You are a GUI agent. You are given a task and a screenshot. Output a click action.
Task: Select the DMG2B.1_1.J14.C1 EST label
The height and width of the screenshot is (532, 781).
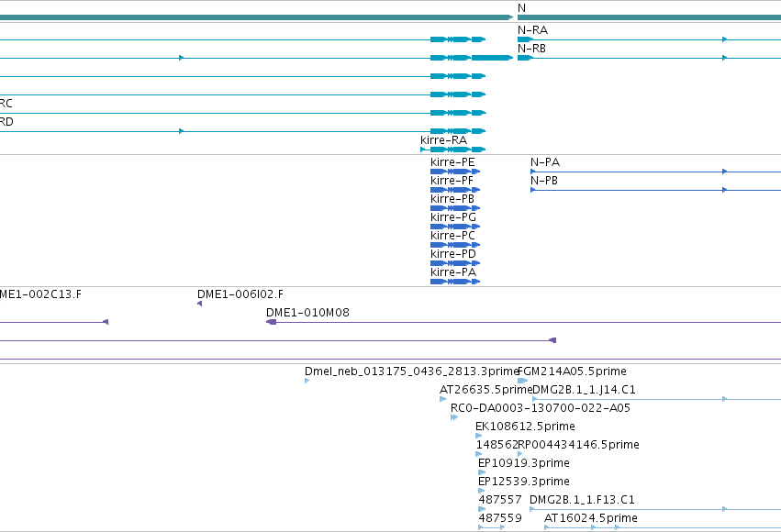pos(584,390)
